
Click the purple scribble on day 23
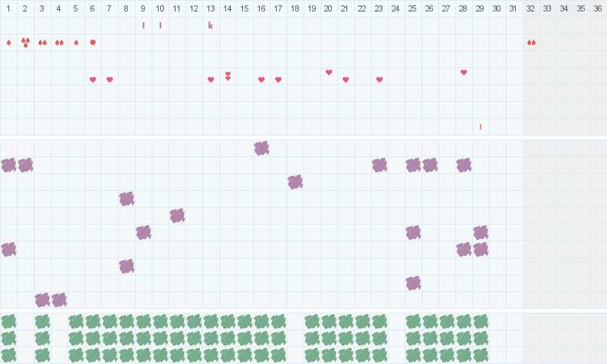click(380, 166)
